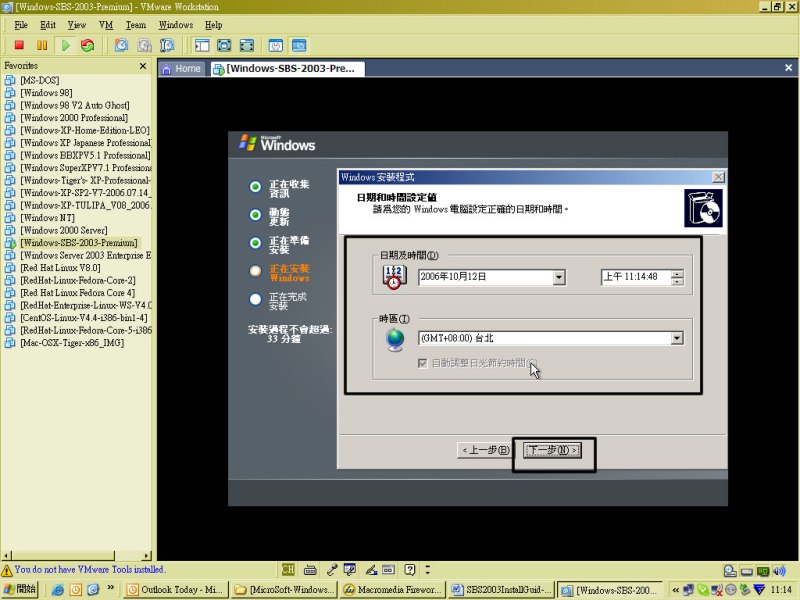Click the 下一步 (Next) button
The height and width of the screenshot is (600, 800).
552,450
